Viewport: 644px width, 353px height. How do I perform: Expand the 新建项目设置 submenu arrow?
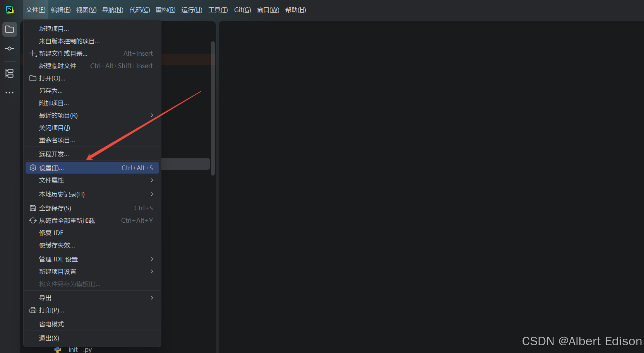click(152, 271)
